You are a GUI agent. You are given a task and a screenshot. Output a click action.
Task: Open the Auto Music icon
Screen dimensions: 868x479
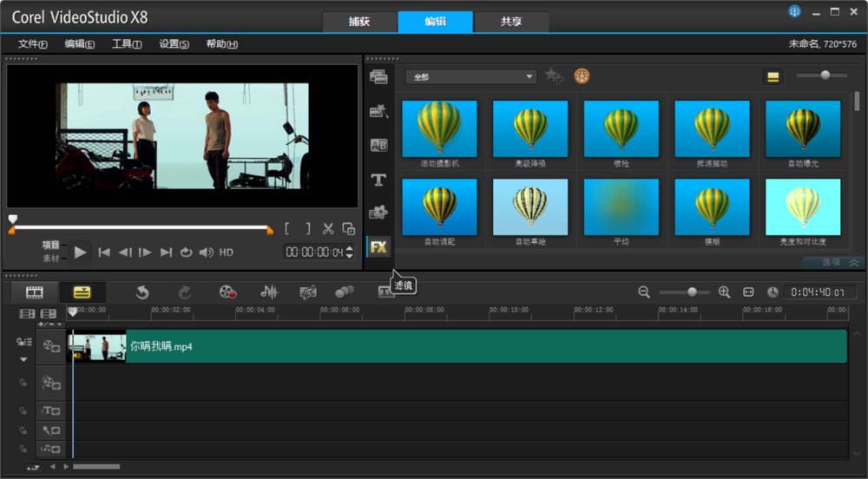pyautogui.click(x=308, y=292)
